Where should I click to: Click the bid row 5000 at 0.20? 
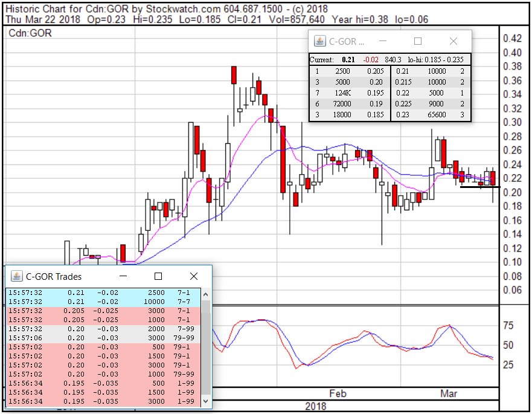(x=350, y=82)
